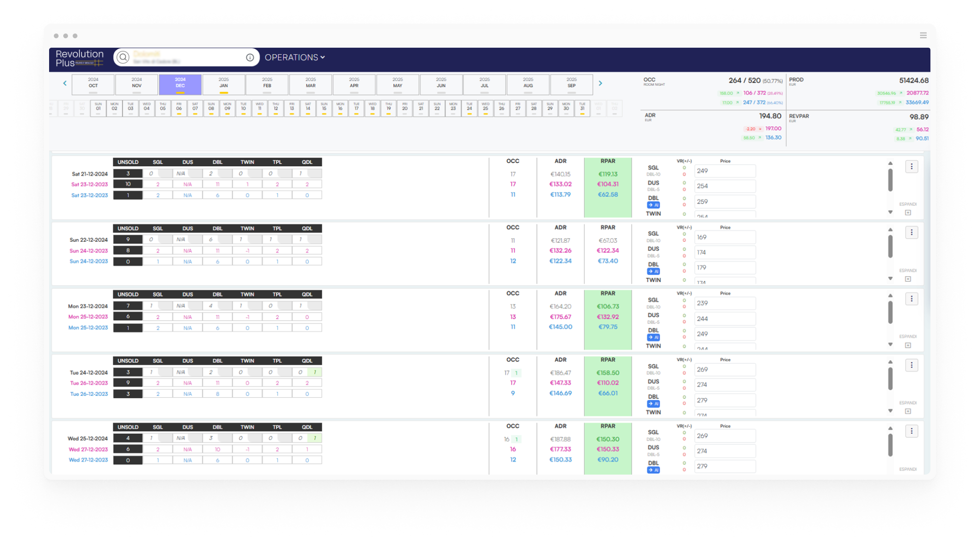Select day TUE 24 in date strip
The height and width of the screenshot is (544, 980).
point(469,107)
